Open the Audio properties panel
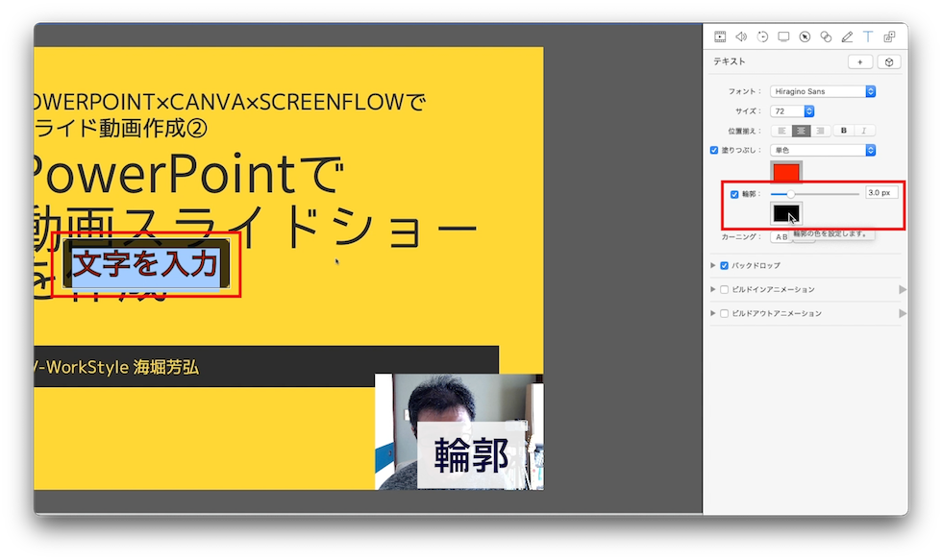Screen dimensions: 942x560 tap(740, 36)
